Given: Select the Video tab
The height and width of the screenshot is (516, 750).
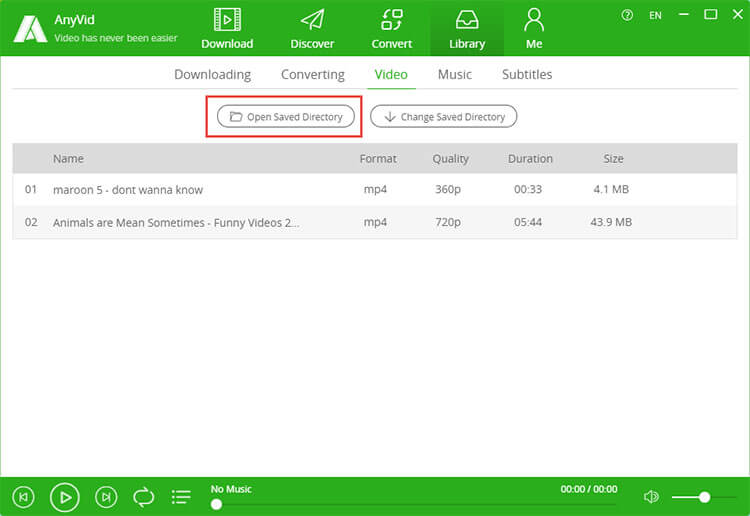Looking at the screenshot, I should click(391, 75).
